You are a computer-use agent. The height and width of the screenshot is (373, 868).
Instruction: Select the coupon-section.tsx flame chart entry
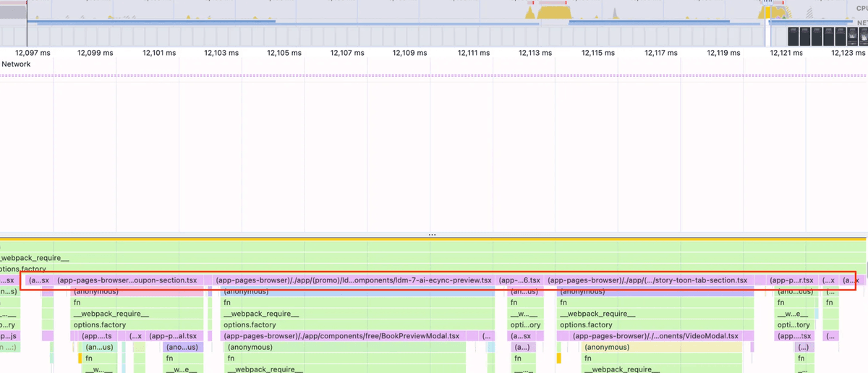coord(127,280)
